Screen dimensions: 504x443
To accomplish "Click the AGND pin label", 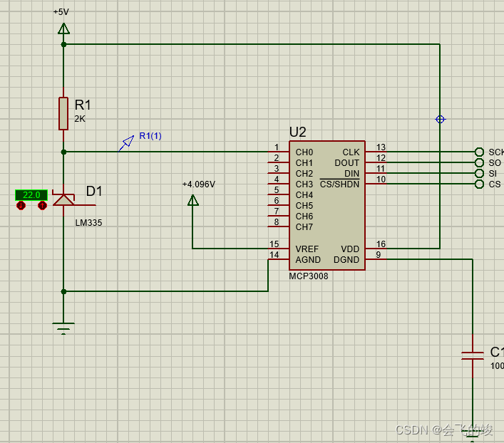I will [x=308, y=260].
